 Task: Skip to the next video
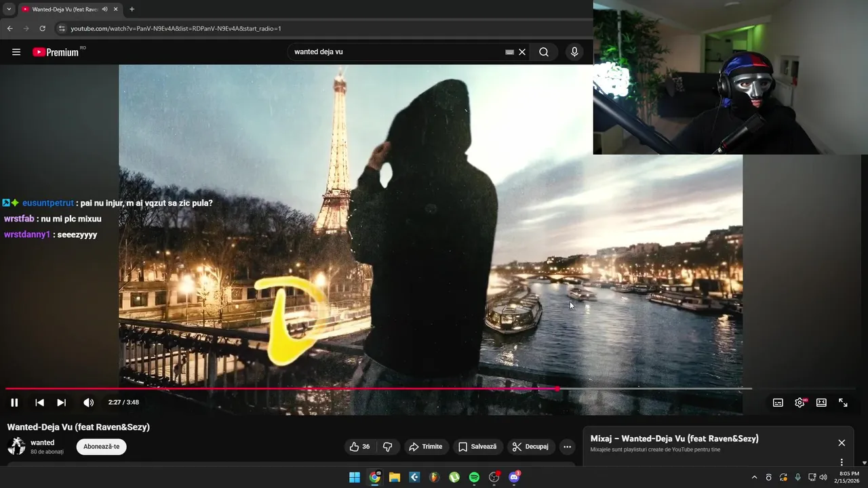(61, 403)
